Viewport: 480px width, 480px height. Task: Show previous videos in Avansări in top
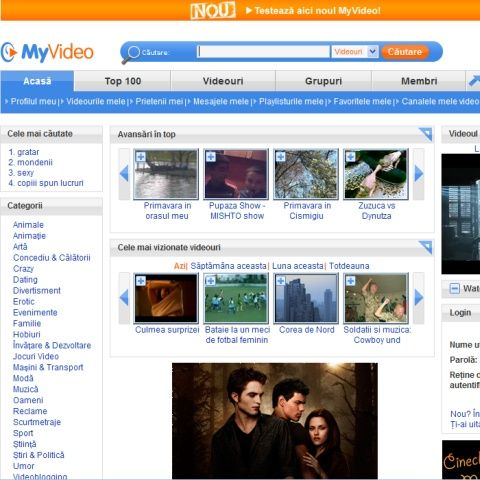click(x=124, y=174)
